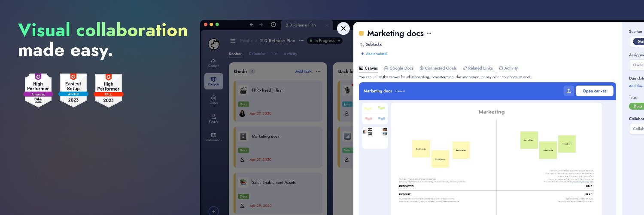Close the Marketing docs panel with X
Viewport: 644px width, 215px height.
[343, 29]
